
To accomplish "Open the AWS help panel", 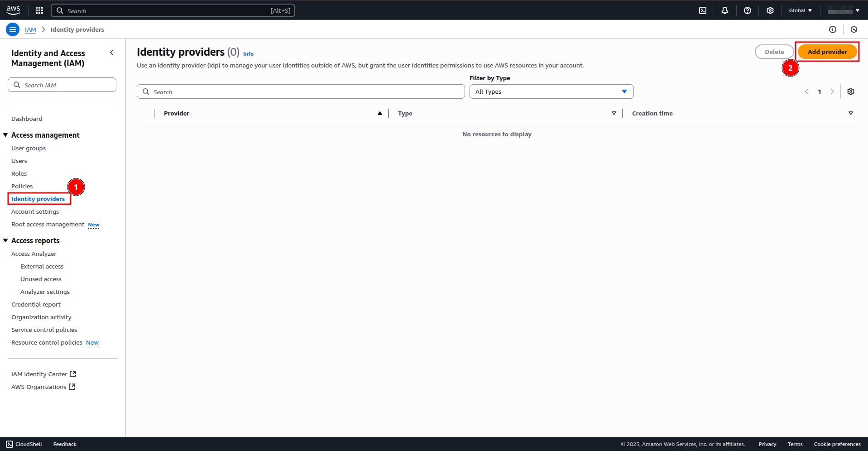I will 748,10.
